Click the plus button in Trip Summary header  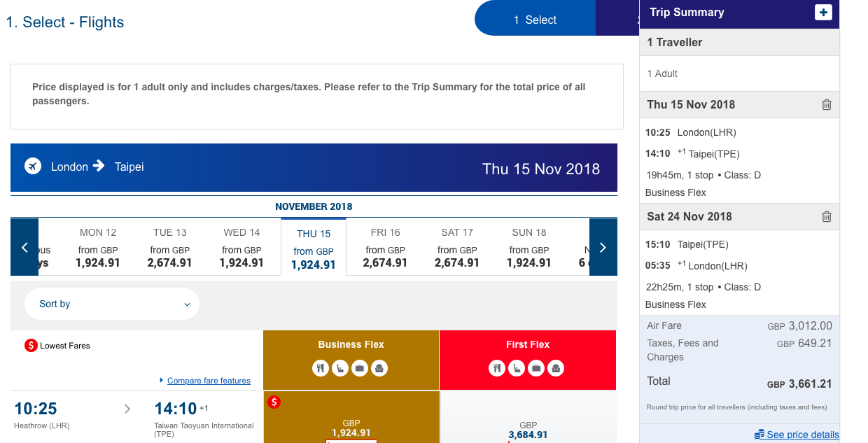pos(825,13)
